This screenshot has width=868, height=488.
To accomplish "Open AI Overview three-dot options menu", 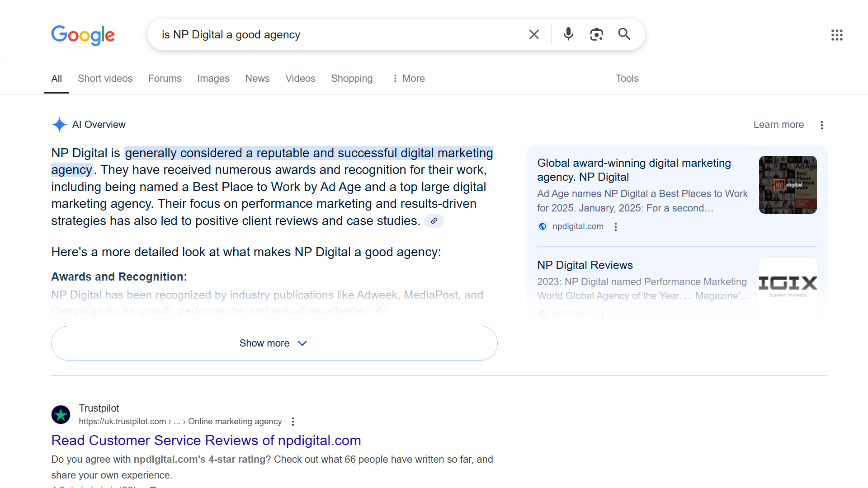I will (822, 125).
